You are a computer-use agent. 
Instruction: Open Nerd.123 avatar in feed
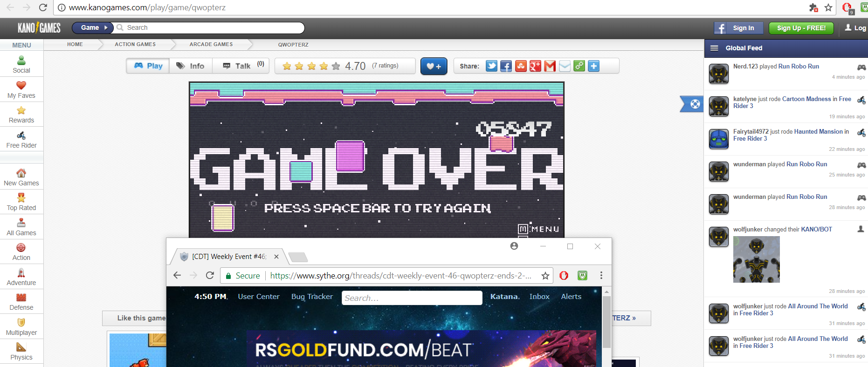tap(718, 74)
